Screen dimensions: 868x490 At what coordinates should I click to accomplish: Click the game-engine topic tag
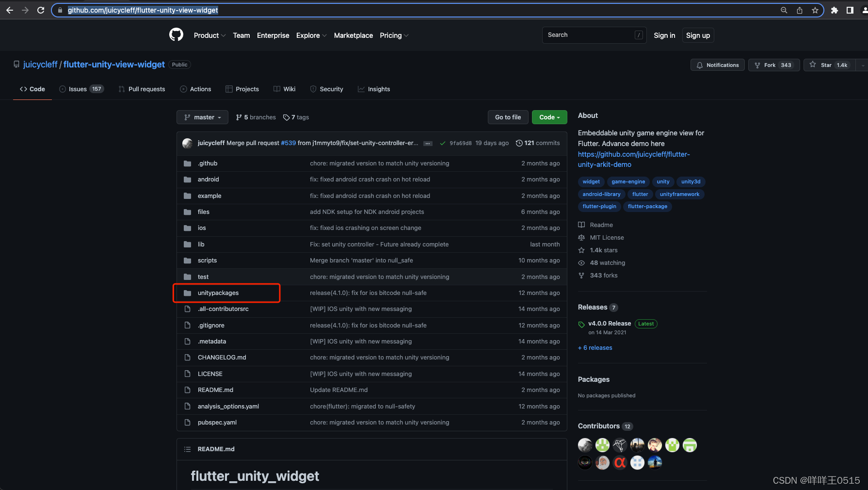tap(628, 181)
